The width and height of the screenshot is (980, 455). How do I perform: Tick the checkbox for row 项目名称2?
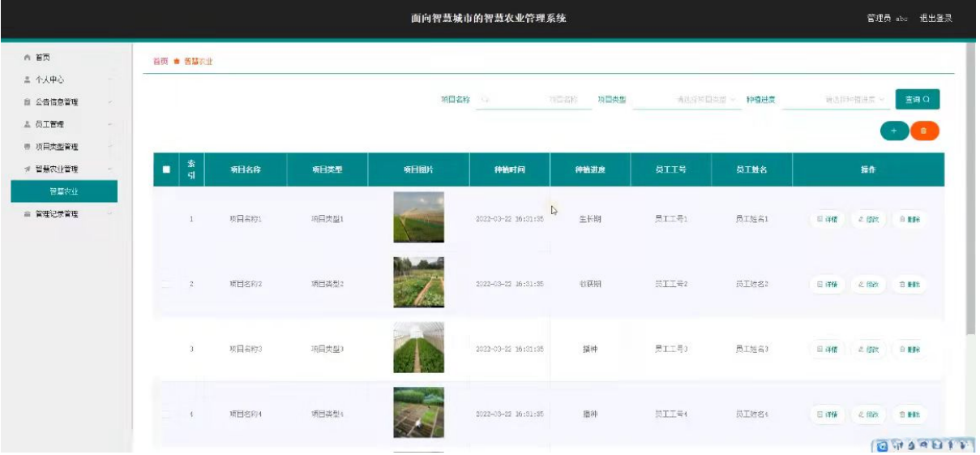point(167,285)
